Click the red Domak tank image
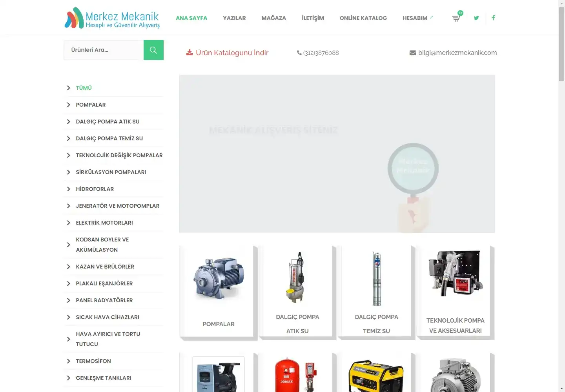 (x=296, y=374)
